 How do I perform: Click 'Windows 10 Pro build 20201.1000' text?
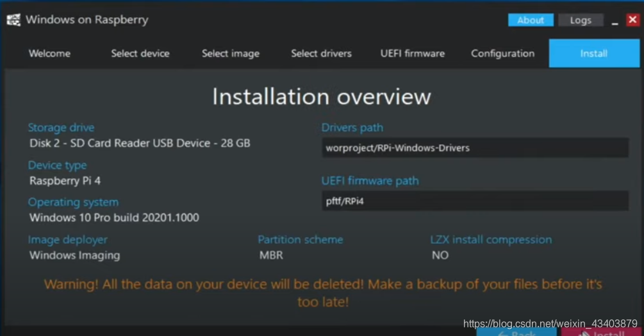(114, 217)
